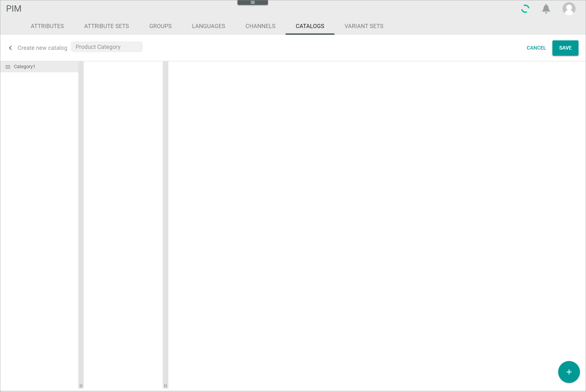The image size is (586, 392).
Task: Switch to the VARIANT SETS tab
Action: point(364,26)
